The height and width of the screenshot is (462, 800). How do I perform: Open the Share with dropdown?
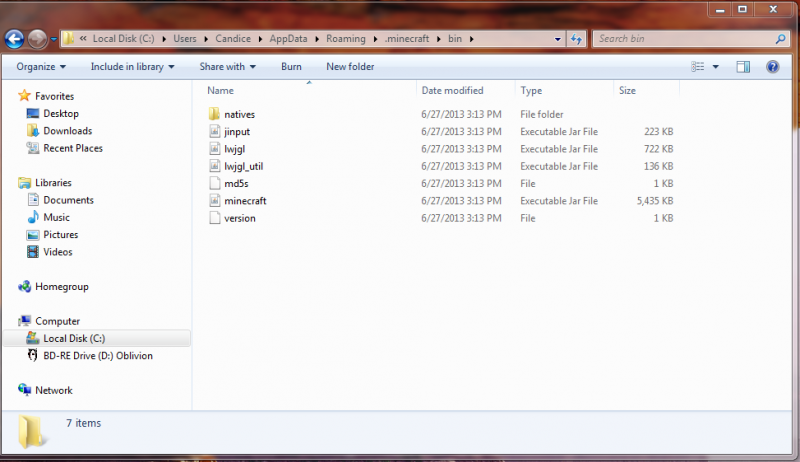[227, 67]
